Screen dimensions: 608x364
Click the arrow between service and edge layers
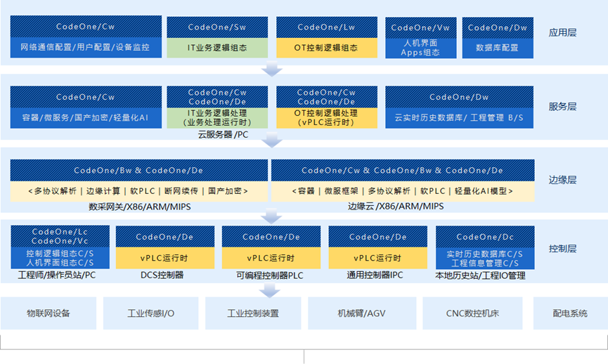tap(271, 141)
